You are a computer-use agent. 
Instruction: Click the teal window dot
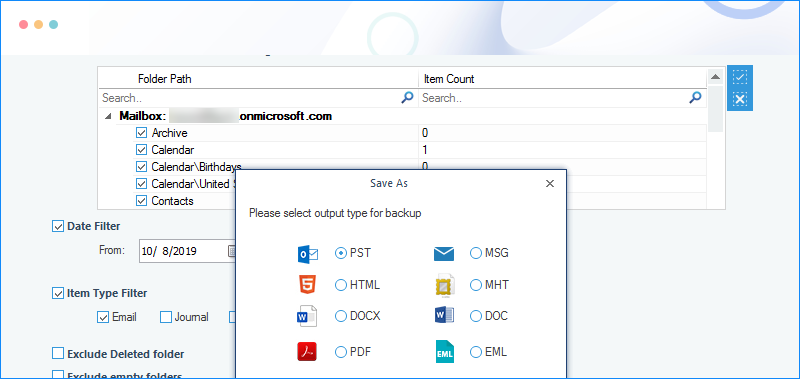point(53,24)
